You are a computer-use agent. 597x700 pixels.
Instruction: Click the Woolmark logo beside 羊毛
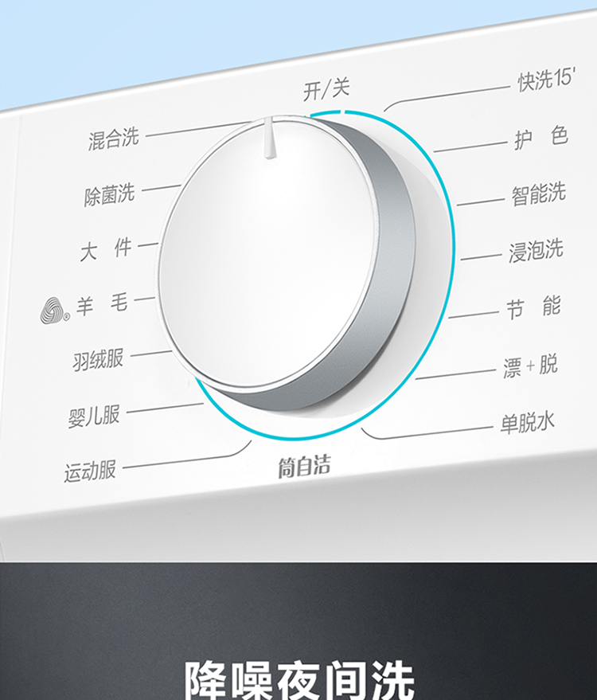(54, 311)
